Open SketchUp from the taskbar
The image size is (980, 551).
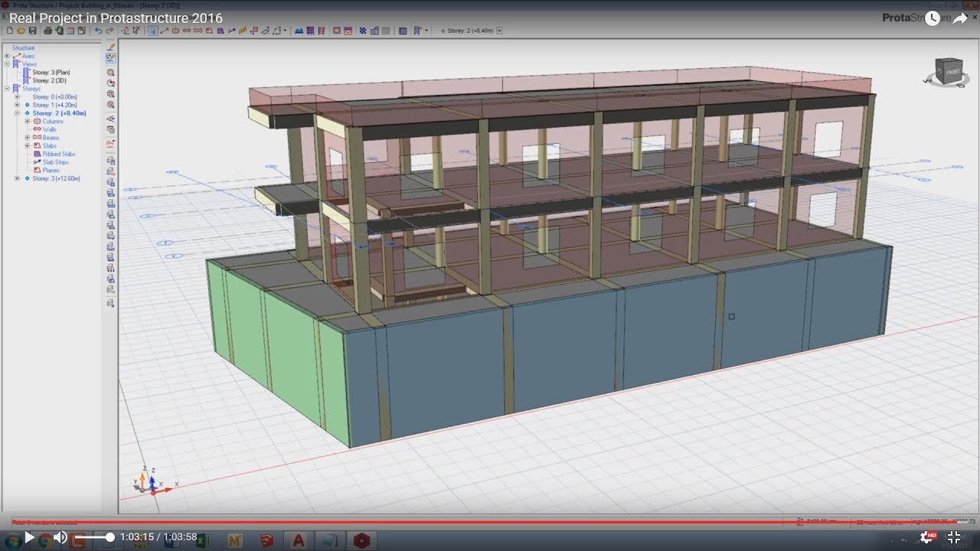pyautogui.click(x=266, y=540)
